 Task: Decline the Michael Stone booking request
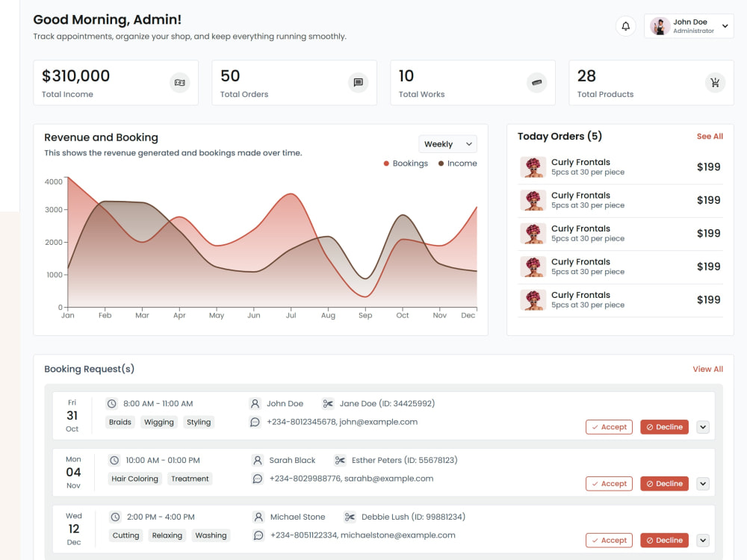(664, 541)
